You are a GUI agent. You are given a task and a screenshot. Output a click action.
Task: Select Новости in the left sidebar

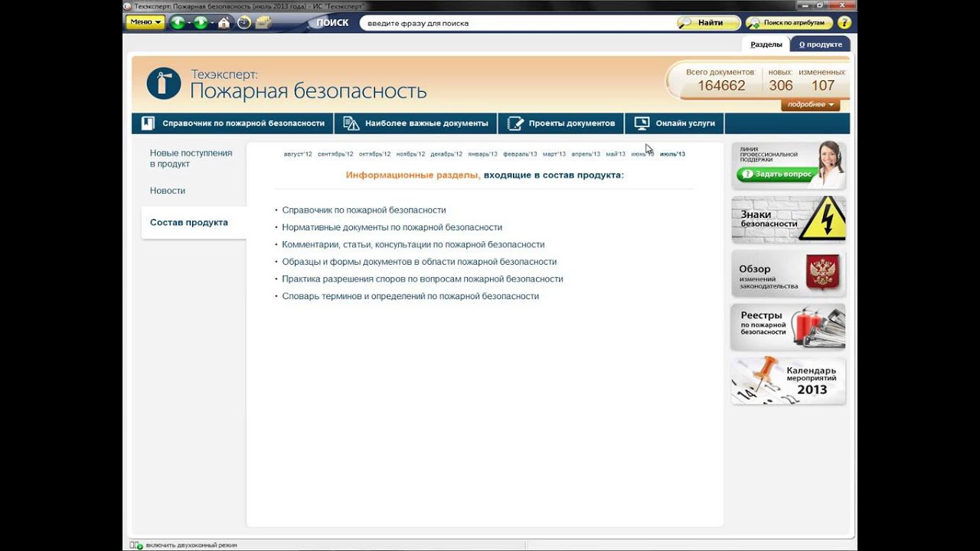(168, 191)
